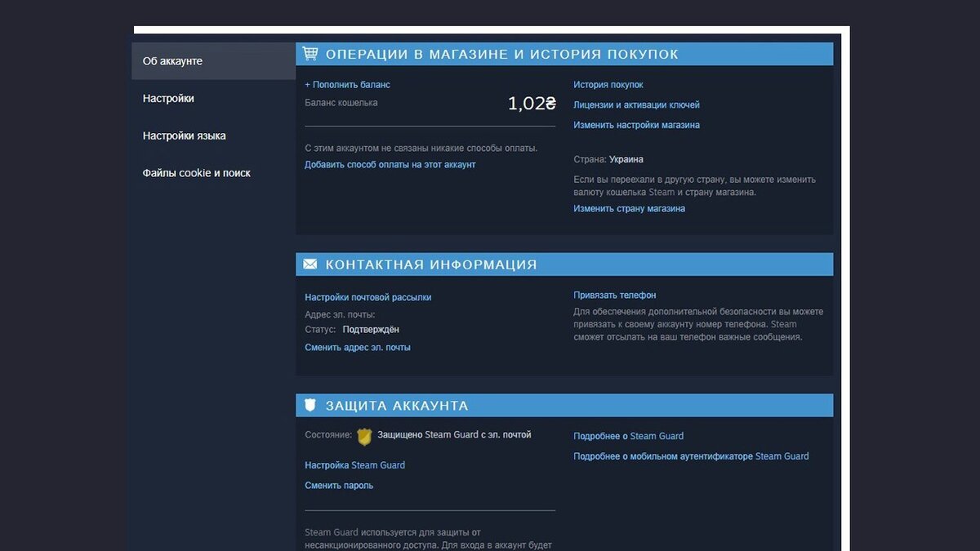The image size is (980, 551).
Task: Switch to Настройки языка section
Action: tap(213, 136)
